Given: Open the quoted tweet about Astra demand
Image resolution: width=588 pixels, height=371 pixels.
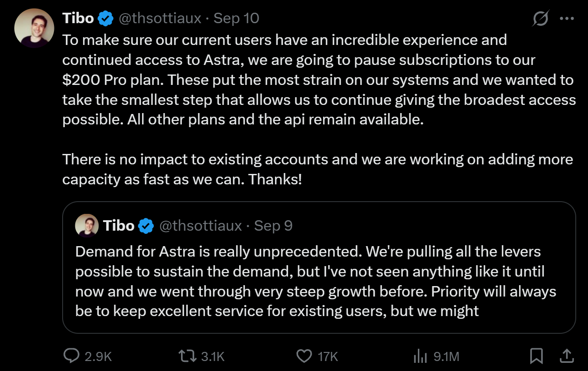Looking at the screenshot, I should pyautogui.click(x=319, y=267).
